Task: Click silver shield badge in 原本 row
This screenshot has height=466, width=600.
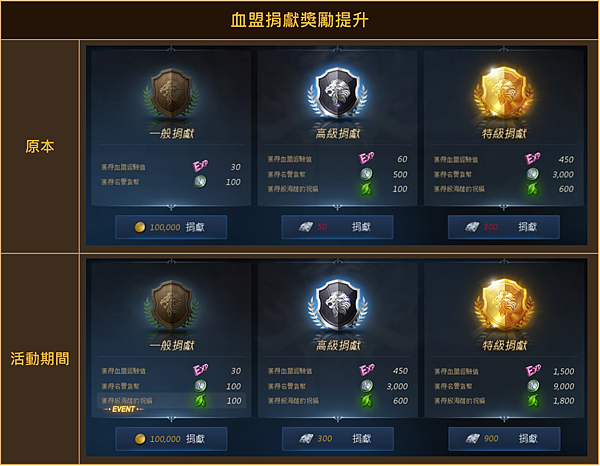Action: click(338, 92)
